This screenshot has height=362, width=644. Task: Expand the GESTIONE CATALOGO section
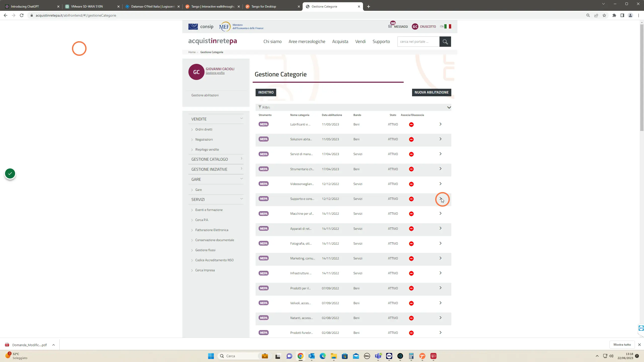[x=216, y=159]
